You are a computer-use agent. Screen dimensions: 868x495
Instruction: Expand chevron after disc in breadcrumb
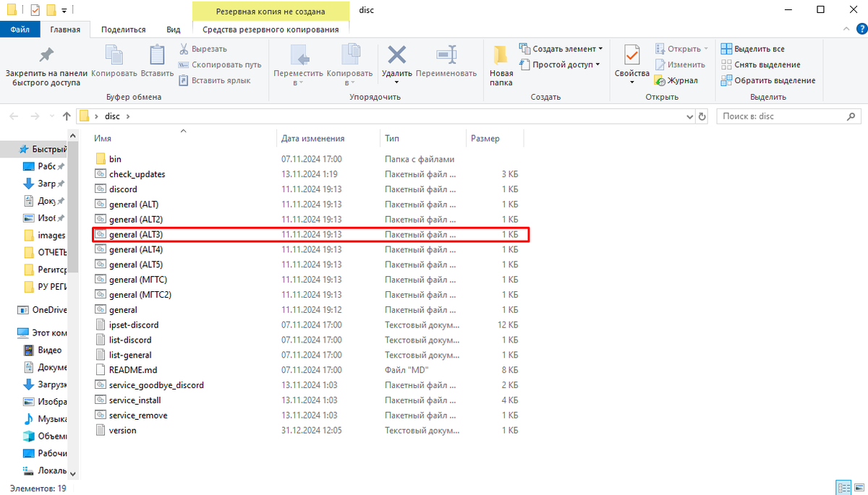coord(128,116)
